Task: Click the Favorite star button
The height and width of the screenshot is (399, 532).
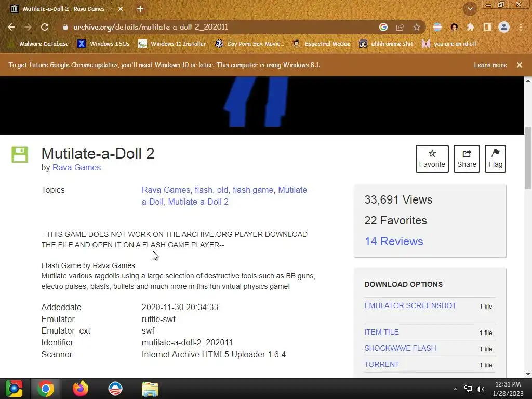Action: 432,159
